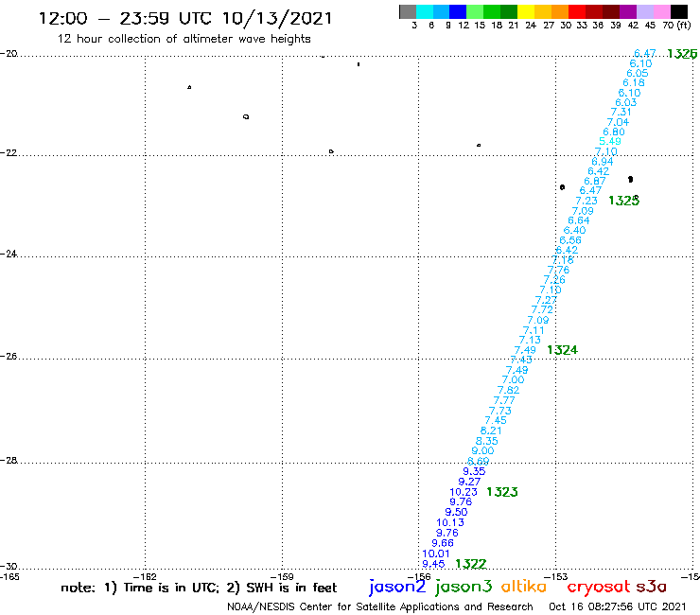The image size is (700, 615).
Task: Select the 6.03 wave height reading
Action: click(626, 103)
